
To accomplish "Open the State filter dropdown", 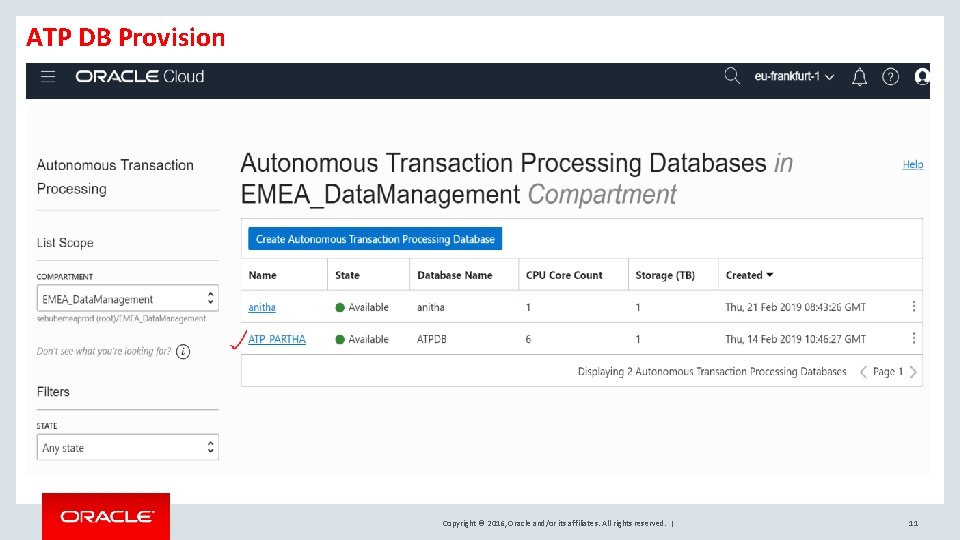I will (x=127, y=448).
